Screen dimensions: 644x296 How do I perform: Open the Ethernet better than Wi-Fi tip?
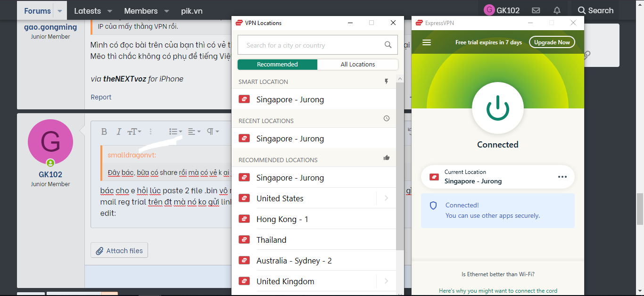coord(498,274)
